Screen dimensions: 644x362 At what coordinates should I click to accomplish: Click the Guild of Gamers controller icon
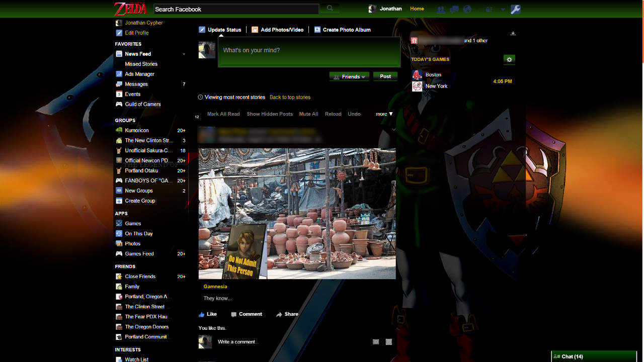tap(119, 104)
